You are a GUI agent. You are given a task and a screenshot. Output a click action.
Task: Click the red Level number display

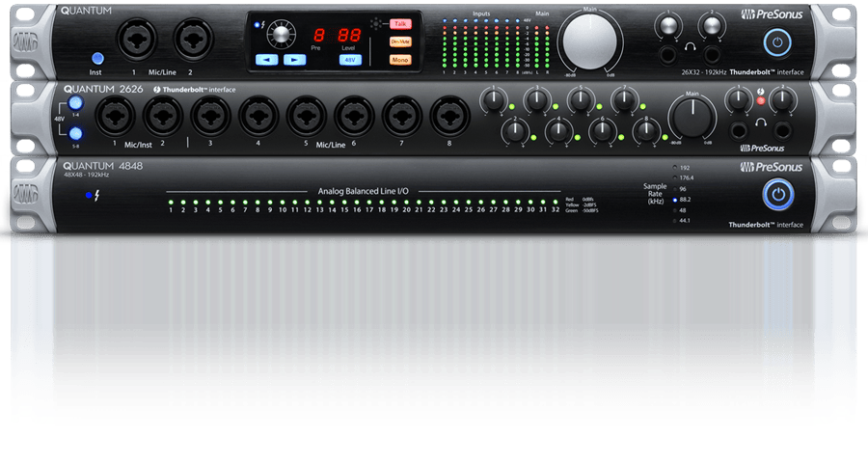[349, 36]
